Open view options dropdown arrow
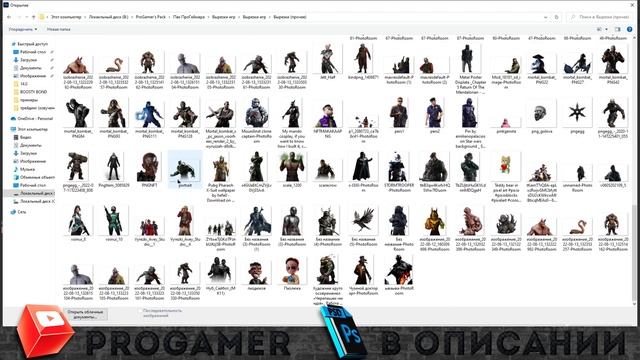This screenshot has width=640, height=360. (607, 29)
